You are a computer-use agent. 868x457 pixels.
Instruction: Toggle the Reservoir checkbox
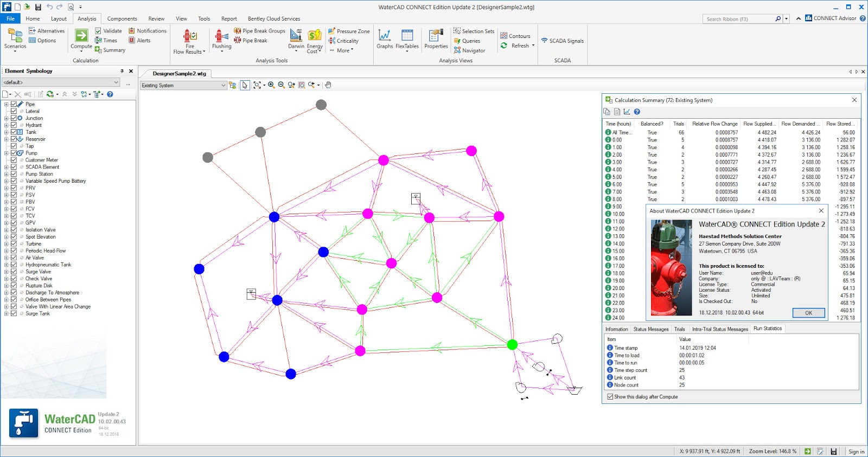14,139
